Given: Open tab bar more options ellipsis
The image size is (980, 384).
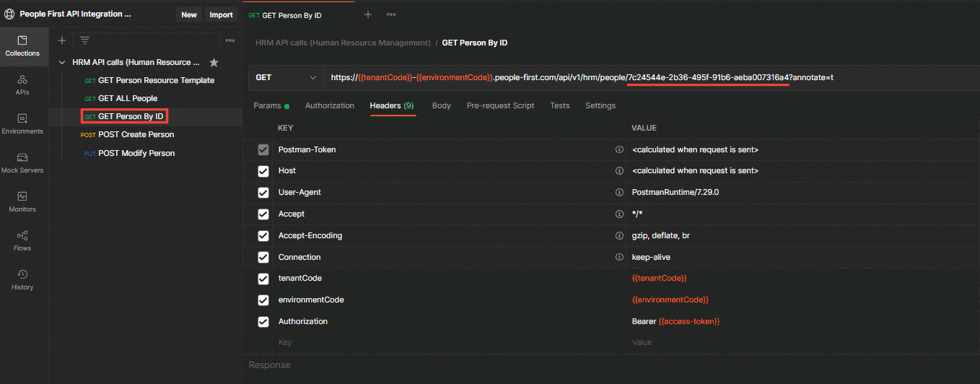Looking at the screenshot, I should 390,14.
